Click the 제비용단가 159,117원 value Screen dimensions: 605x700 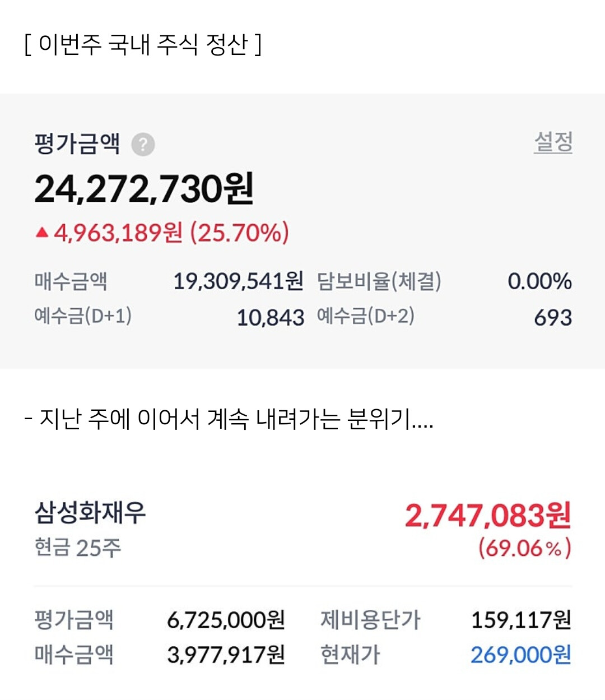(521, 620)
